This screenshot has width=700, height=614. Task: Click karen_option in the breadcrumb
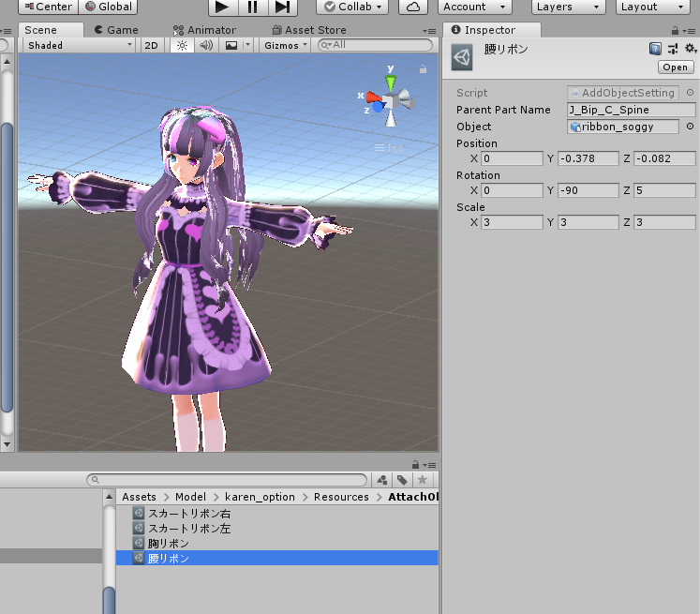pyautogui.click(x=260, y=497)
